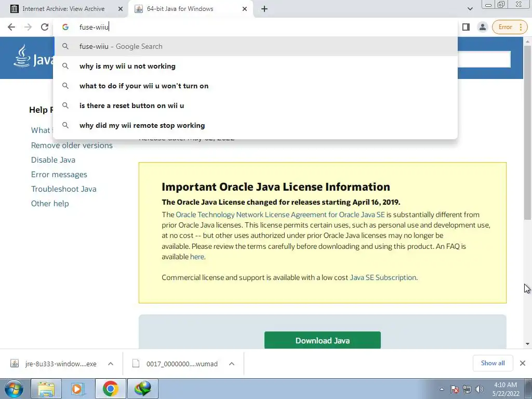Close the downloads shelf
The width and height of the screenshot is (532, 399).
pyautogui.click(x=523, y=363)
